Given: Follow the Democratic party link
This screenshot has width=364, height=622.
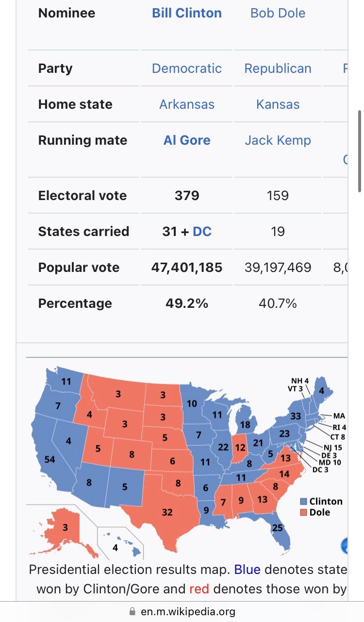Looking at the screenshot, I should coord(187,68).
